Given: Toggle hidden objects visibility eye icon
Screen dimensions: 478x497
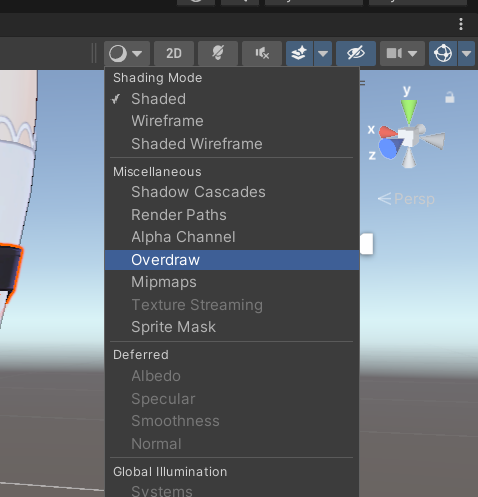Looking at the screenshot, I should pos(356,53).
